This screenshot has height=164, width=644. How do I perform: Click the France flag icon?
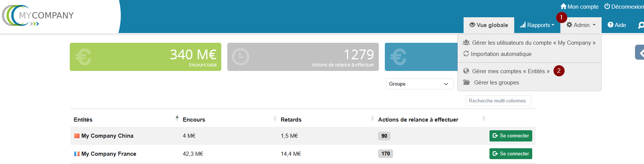[x=77, y=154]
